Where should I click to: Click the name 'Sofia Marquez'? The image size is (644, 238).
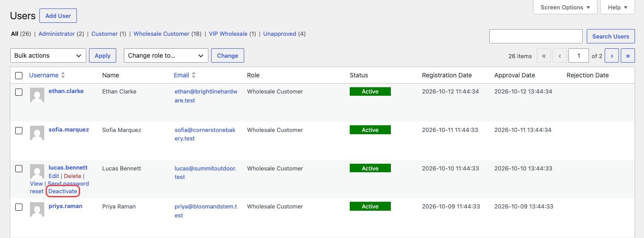122,130
